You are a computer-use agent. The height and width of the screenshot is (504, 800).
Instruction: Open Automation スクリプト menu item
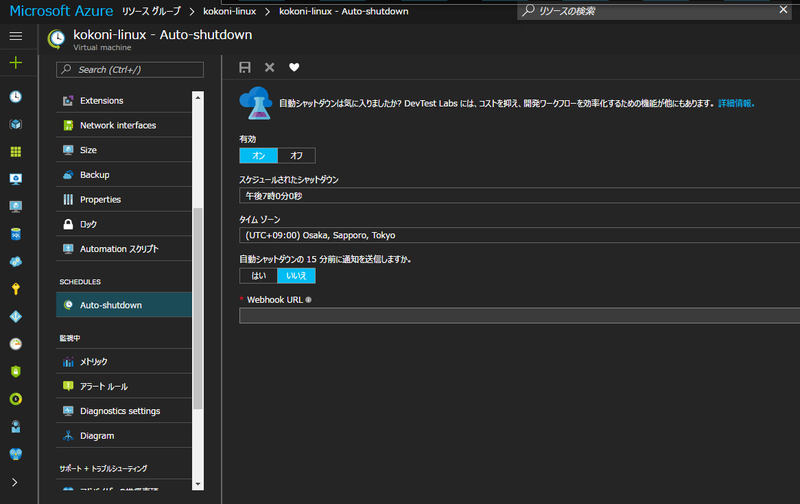[124, 249]
